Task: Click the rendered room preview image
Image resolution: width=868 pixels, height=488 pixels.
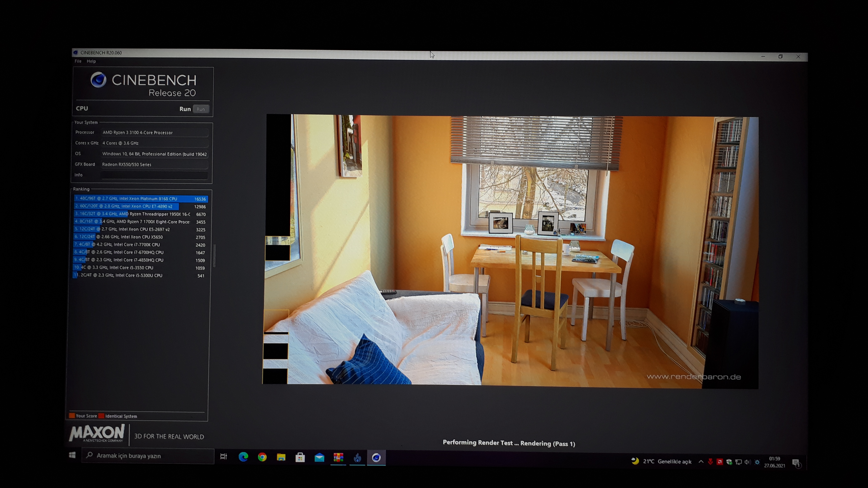Action: pyautogui.click(x=511, y=251)
